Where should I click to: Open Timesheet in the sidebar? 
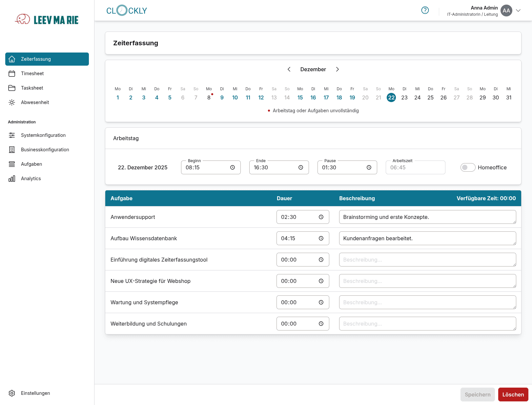(32, 74)
